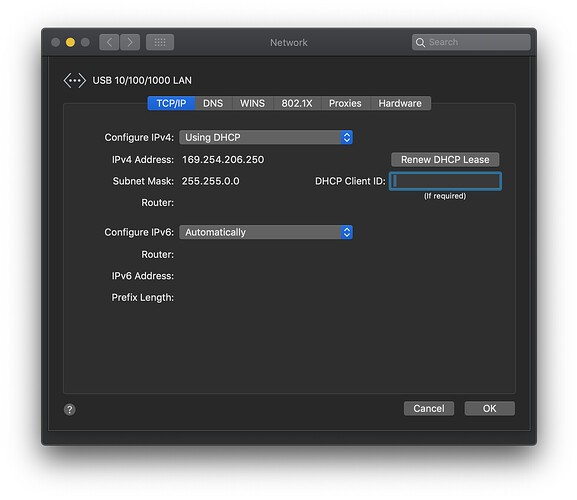Select the Proxies tab
577x500 pixels.
[x=345, y=103]
